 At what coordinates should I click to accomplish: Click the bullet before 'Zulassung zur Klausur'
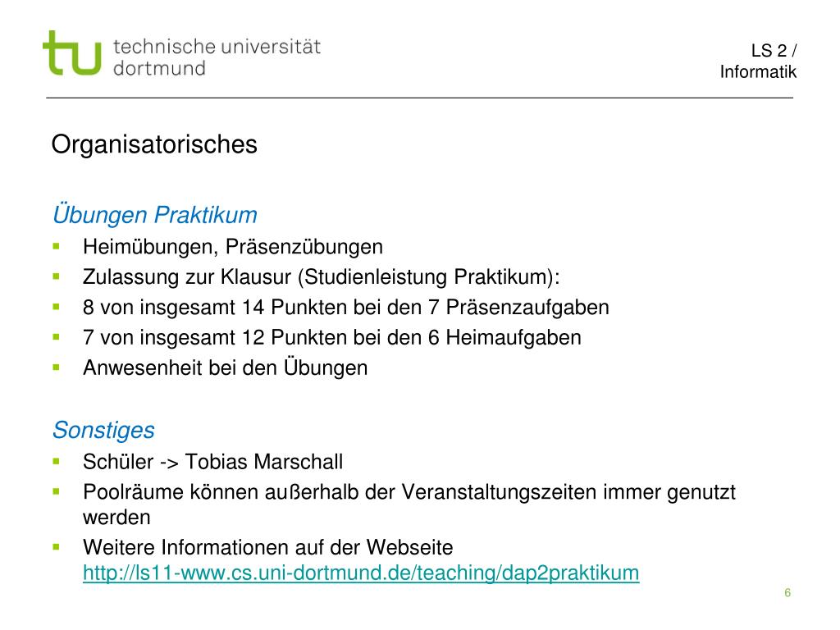coord(57,276)
